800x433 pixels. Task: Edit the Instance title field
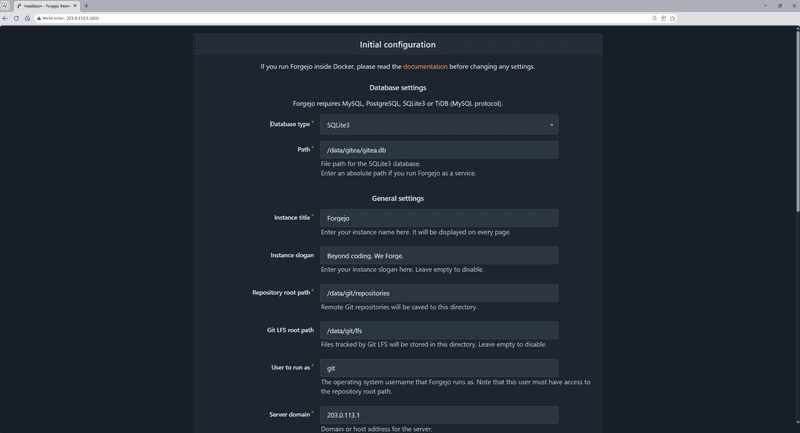(439, 218)
